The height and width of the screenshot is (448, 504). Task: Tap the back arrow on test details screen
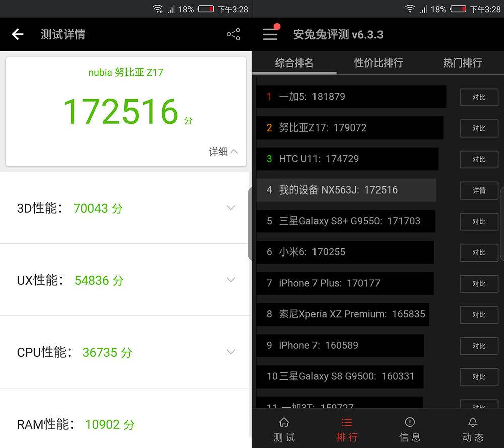click(18, 34)
